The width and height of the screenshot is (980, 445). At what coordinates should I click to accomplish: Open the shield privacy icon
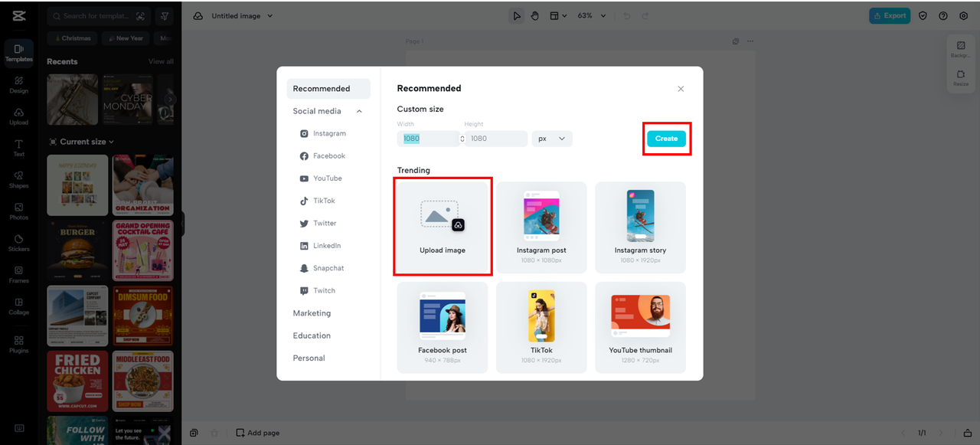pyautogui.click(x=923, y=15)
